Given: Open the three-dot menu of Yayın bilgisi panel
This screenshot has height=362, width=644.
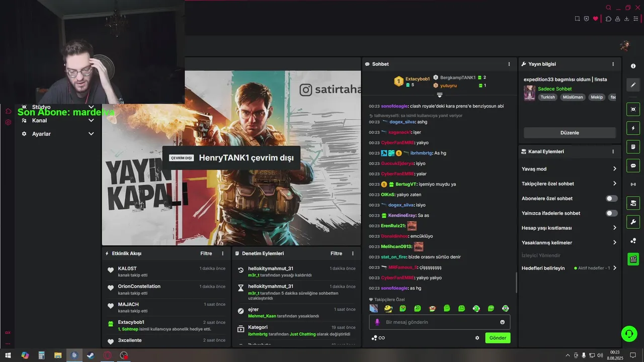Looking at the screenshot, I should [x=613, y=64].
